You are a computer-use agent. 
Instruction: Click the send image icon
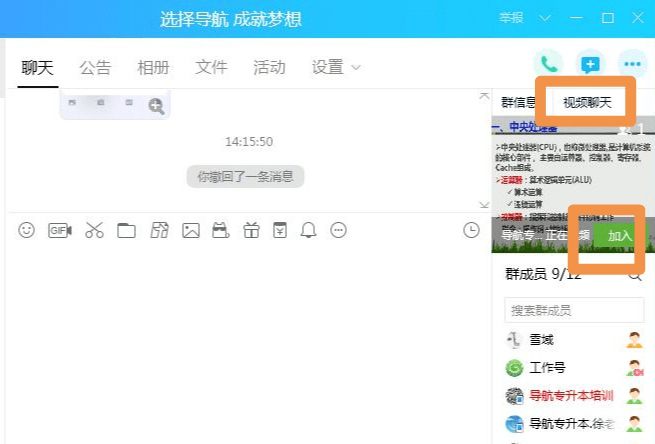click(x=190, y=230)
